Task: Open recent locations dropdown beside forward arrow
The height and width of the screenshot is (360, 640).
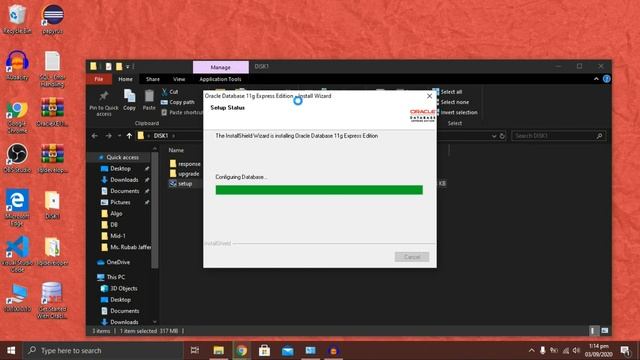Action: click(x=119, y=136)
